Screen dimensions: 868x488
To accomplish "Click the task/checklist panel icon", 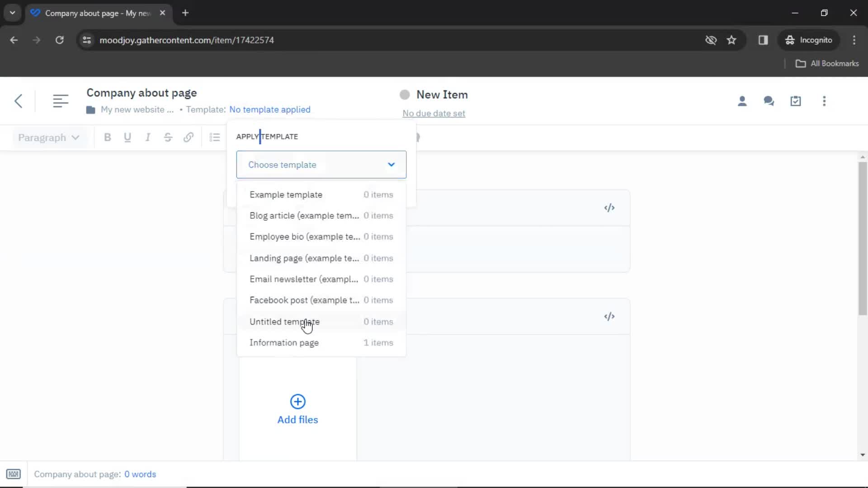I will click(x=796, y=101).
